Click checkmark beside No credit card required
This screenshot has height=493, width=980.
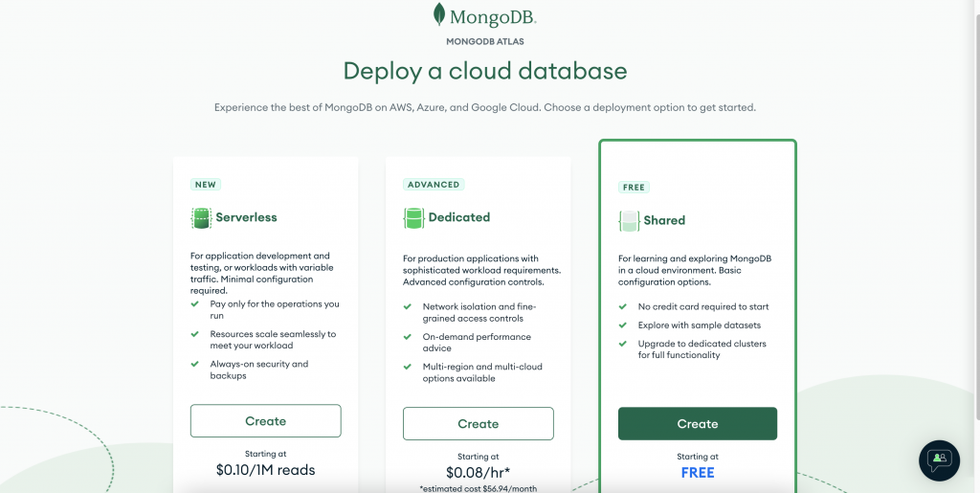tap(622, 306)
